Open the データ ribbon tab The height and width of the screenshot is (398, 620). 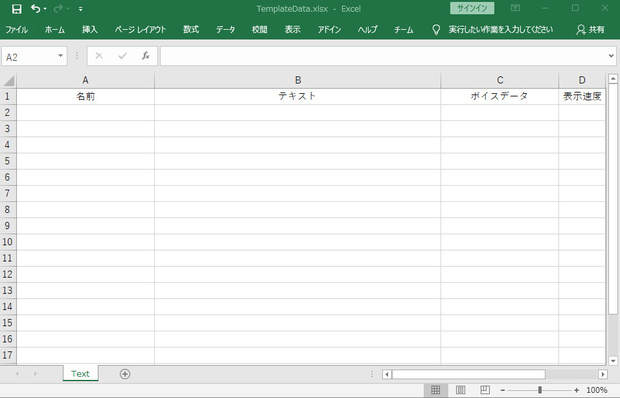tap(225, 30)
